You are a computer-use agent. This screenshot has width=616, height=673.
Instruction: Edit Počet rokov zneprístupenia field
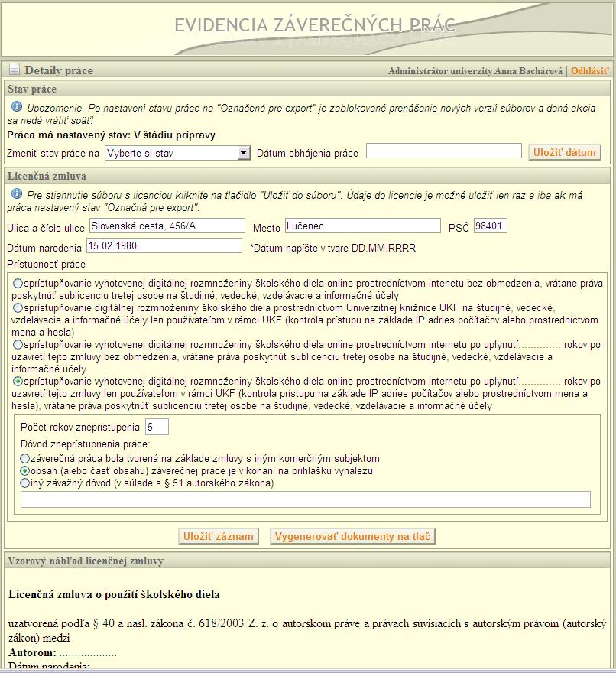tap(157, 427)
